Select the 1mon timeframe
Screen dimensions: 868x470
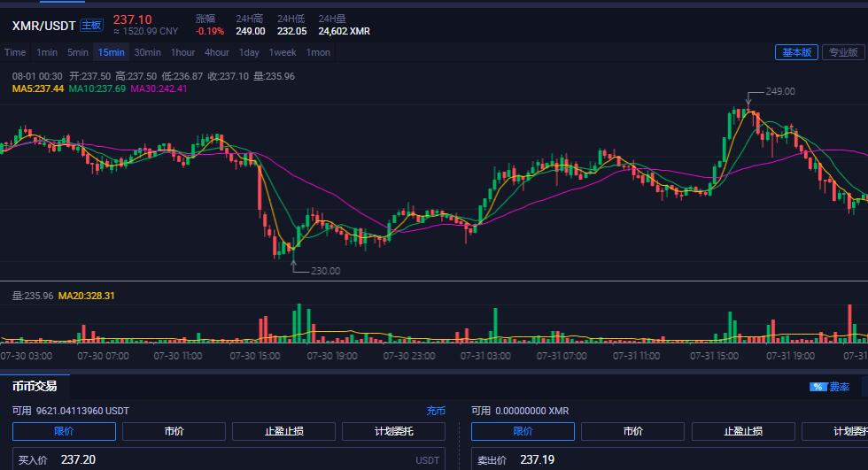pyautogui.click(x=318, y=52)
